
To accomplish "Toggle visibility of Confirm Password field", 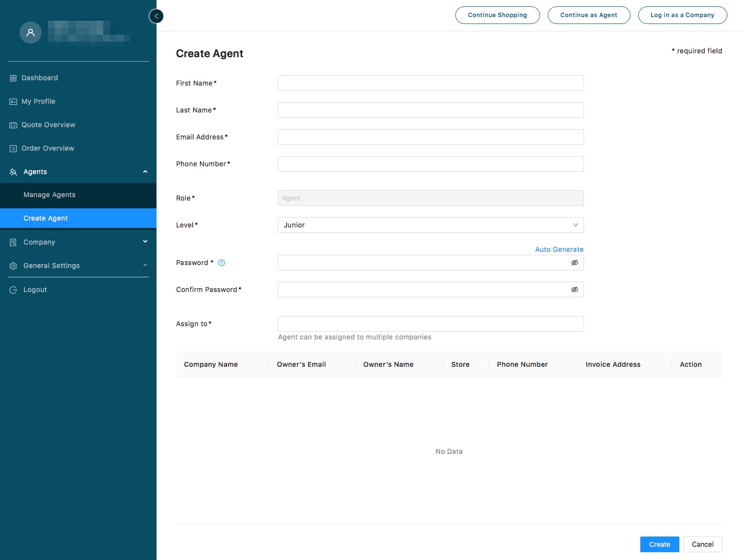I will [575, 290].
